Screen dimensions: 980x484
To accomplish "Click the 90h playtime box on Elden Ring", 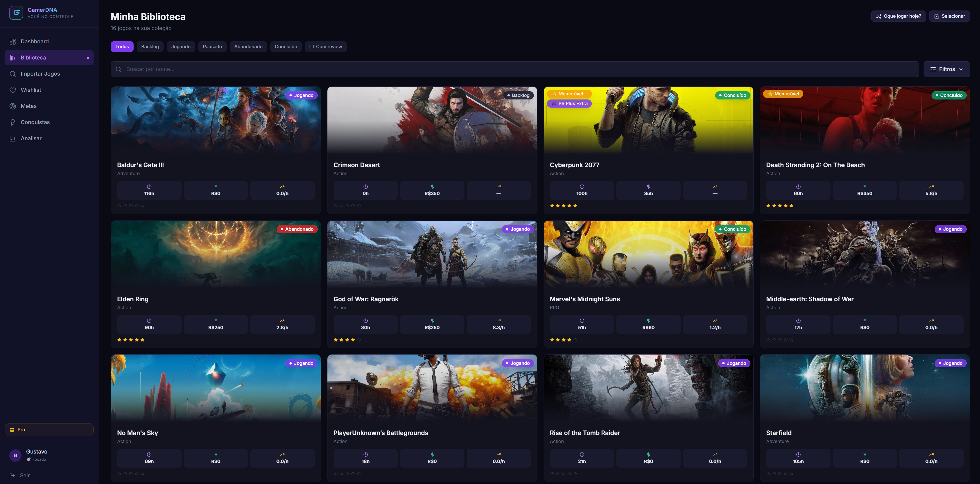I will pyautogui.click(x=149, y=324).
